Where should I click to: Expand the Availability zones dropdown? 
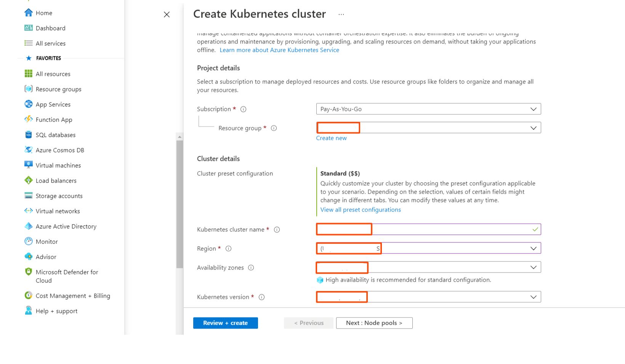(x=428, y=267)
